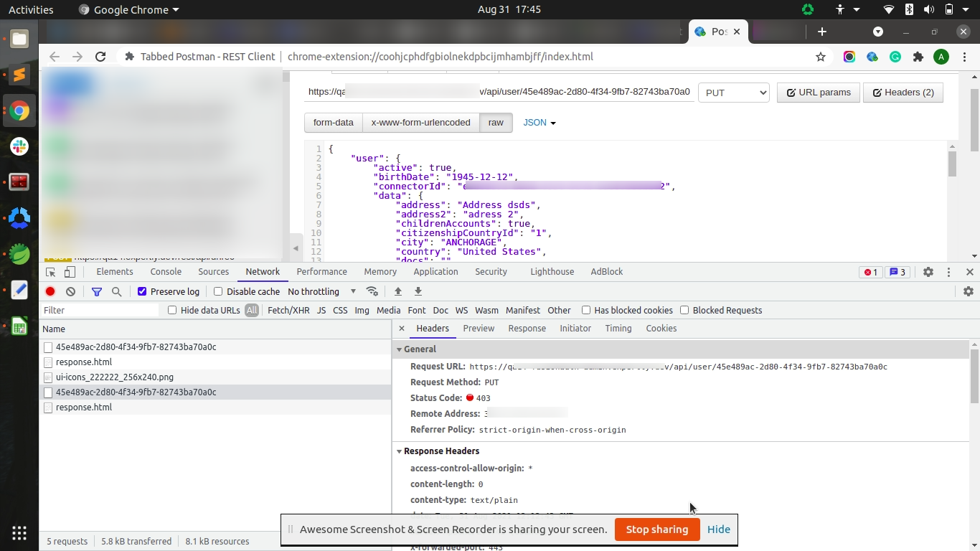Toggle DevTools device toolbar
Viewport: 980px width, 551px height.
click(70, 272)
